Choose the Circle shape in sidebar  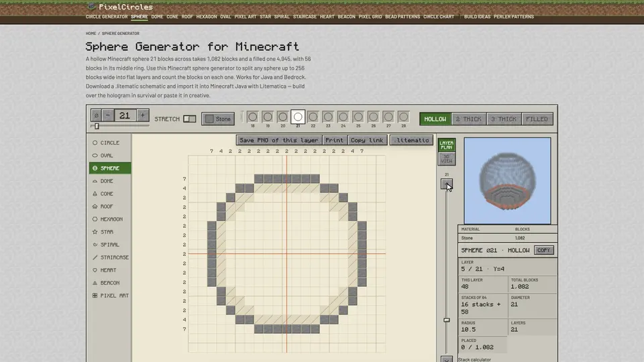click(x=110, y=142)
